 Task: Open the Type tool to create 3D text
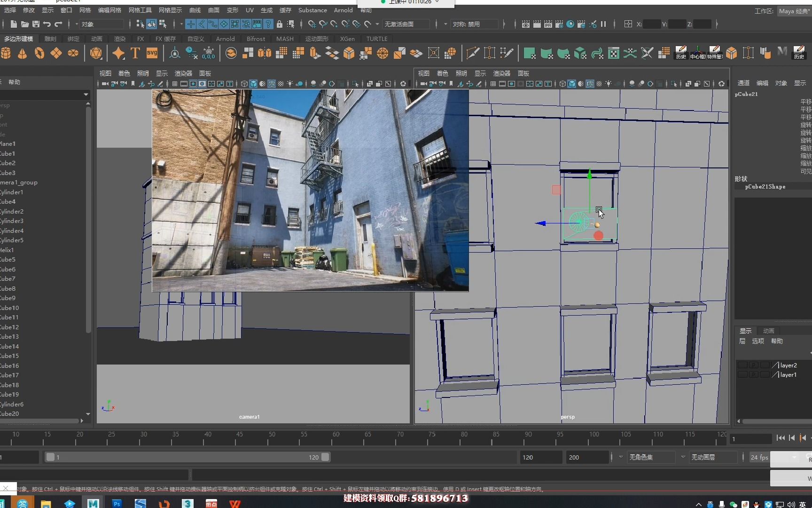click(x=135, y=53)
